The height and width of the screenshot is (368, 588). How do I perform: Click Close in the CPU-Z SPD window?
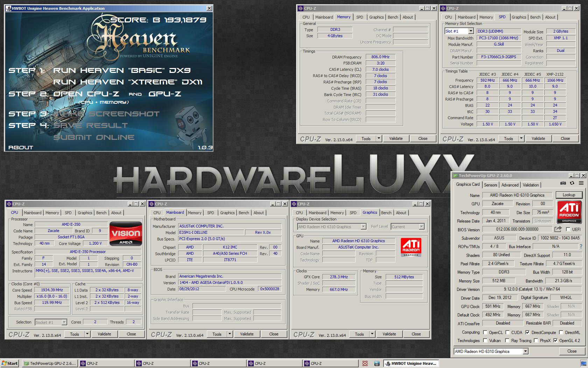(x=565, y=138)
